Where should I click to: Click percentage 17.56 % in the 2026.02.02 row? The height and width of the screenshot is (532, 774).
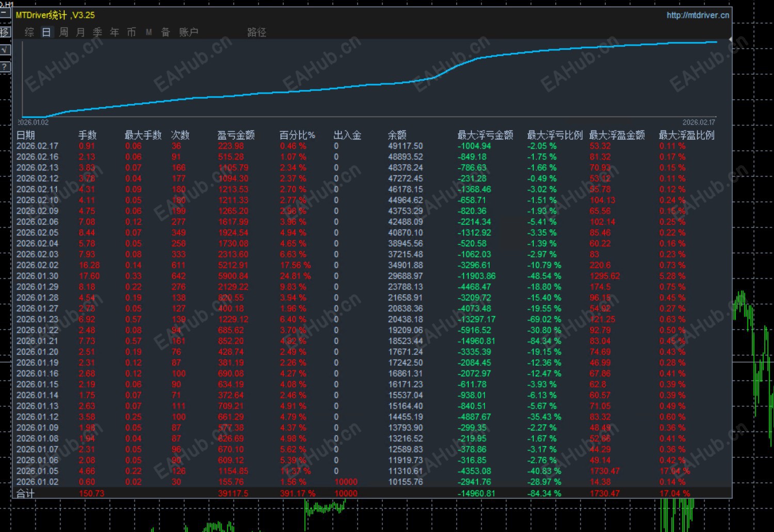pyautogui.click(x=296, y=265)
